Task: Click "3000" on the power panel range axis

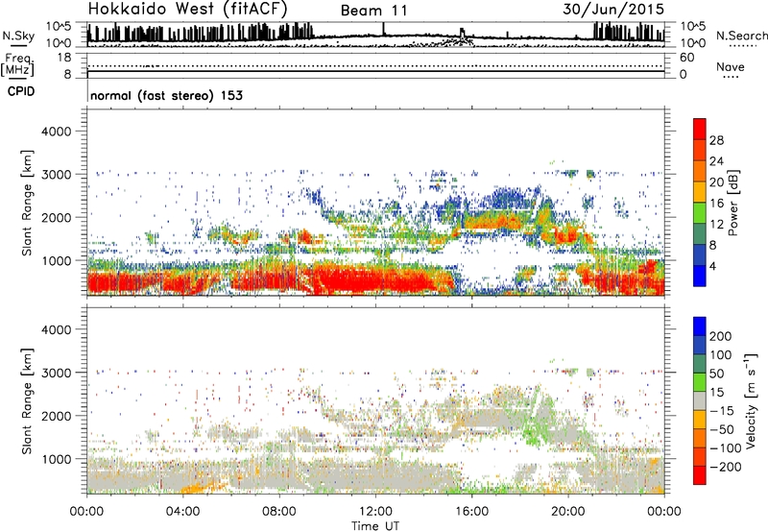Action: (x=56, y=175)
